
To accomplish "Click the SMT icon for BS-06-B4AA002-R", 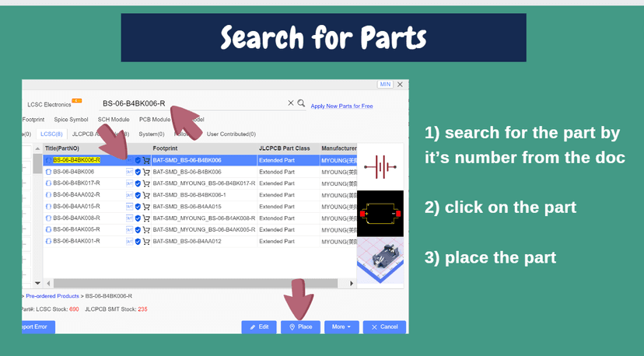I will tap(129, 195).
